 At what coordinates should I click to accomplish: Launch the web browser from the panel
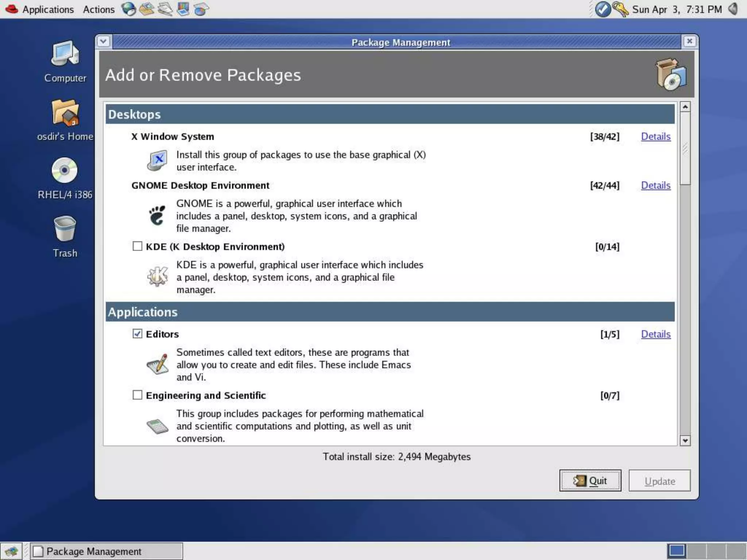[128, 9]
